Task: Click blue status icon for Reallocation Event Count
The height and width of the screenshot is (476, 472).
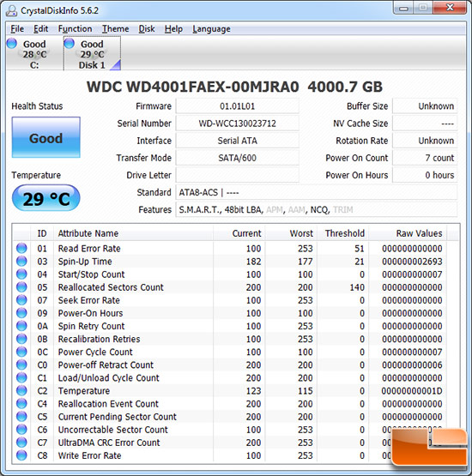Action: tap(21, 403)
